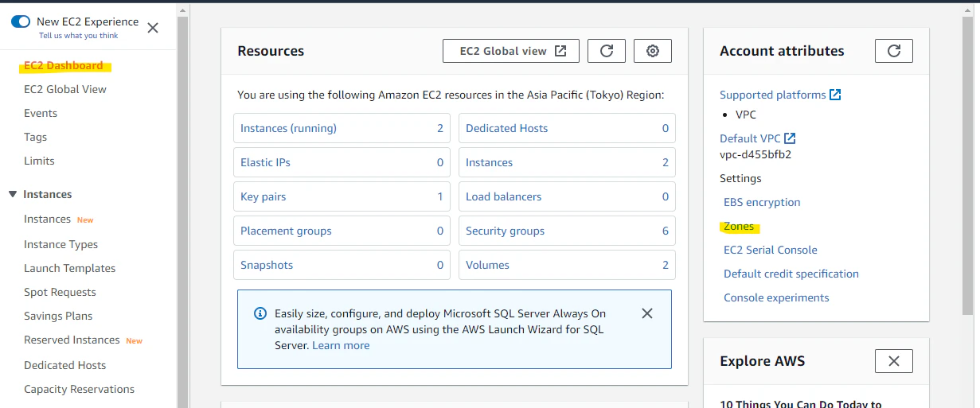Open Limits in sidebar

tap(39, 161)
